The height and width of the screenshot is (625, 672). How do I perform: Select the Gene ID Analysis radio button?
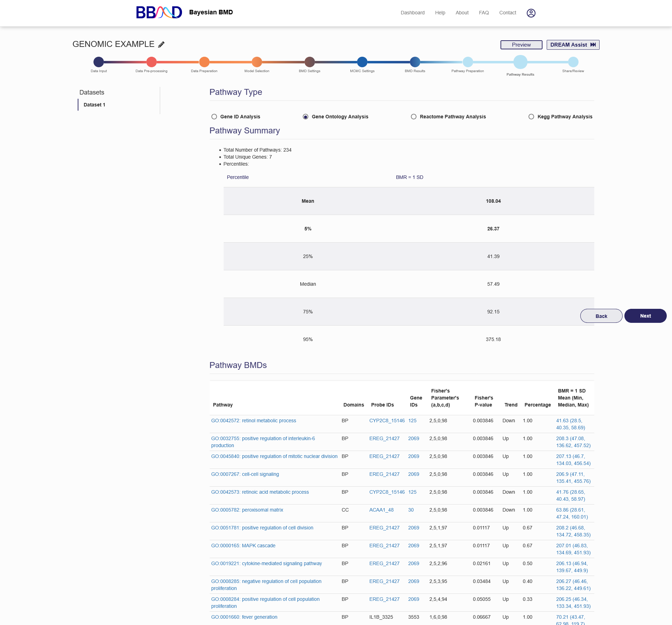click(214, 117)
